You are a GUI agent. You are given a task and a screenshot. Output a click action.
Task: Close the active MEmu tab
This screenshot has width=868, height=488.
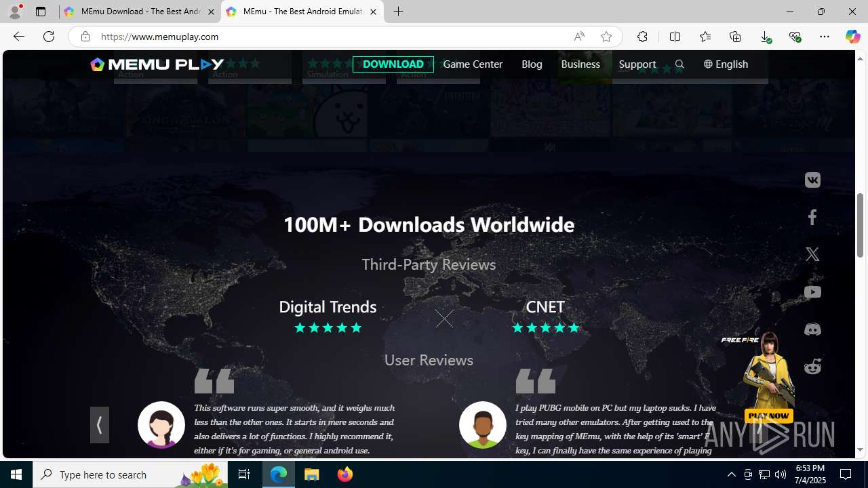point(373,12)
